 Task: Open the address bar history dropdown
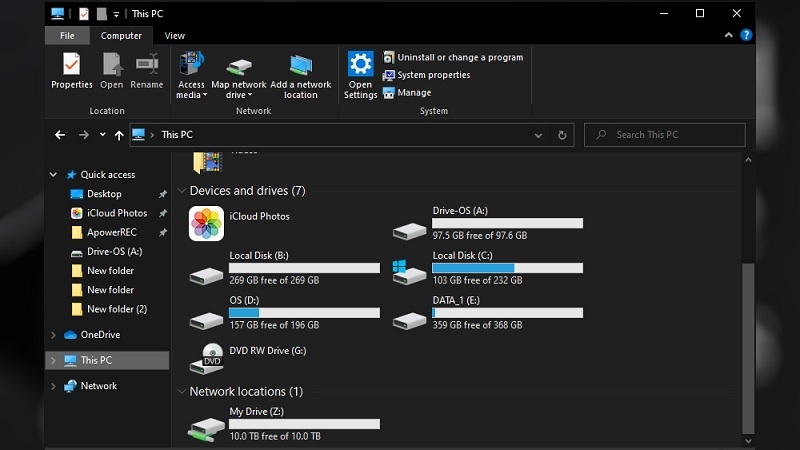pos(538,135)
